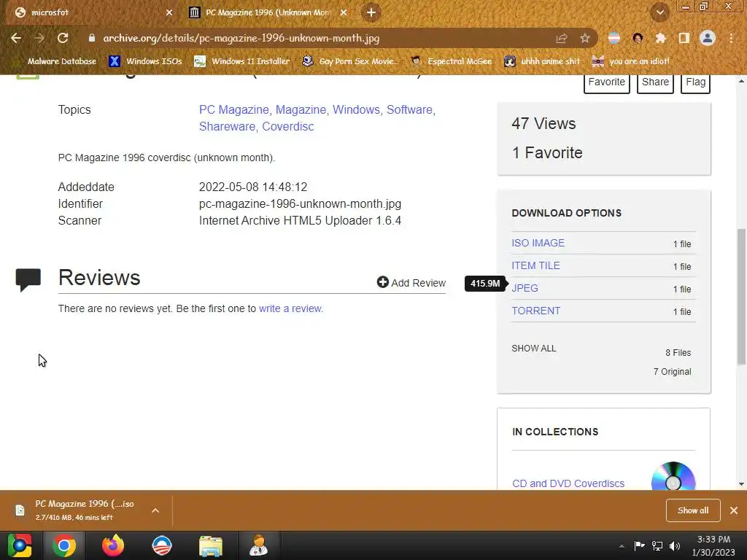Open the doctor figure taskbar app
The image size is (747, 560).
click(x=259, y=545)
